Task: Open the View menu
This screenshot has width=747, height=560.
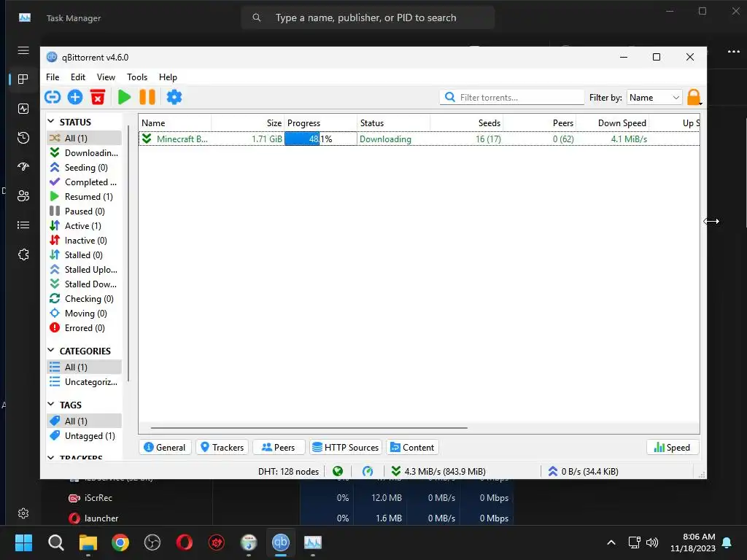Action: coord(106,77)
